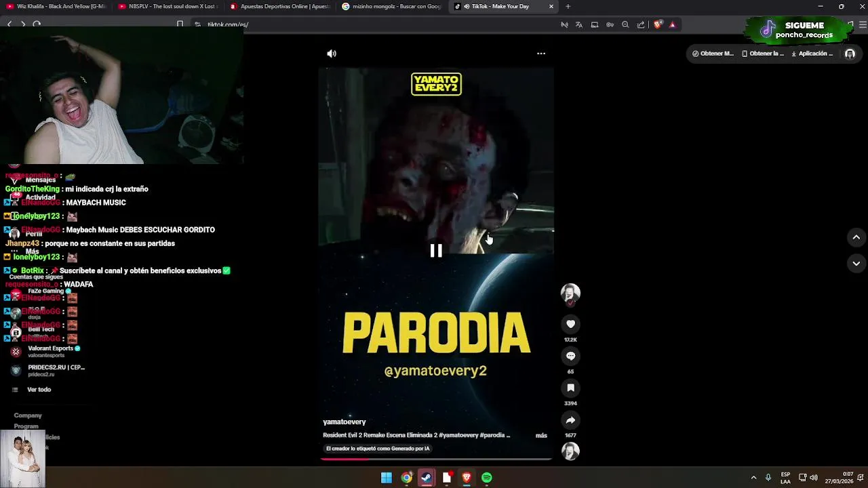Click the 'Obtener la...' app button
This screenshot has width=868, height=488.
[763, 54]
